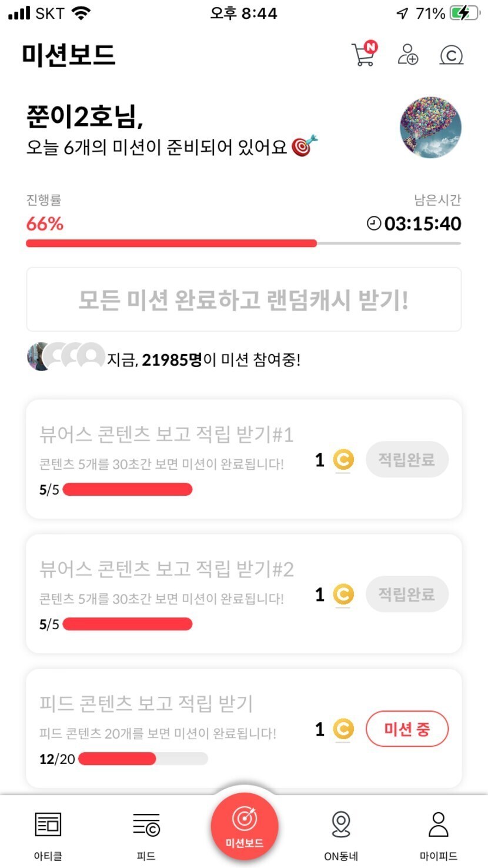
Task: Tap the add friend icon
Action: (x=407, y=55)
